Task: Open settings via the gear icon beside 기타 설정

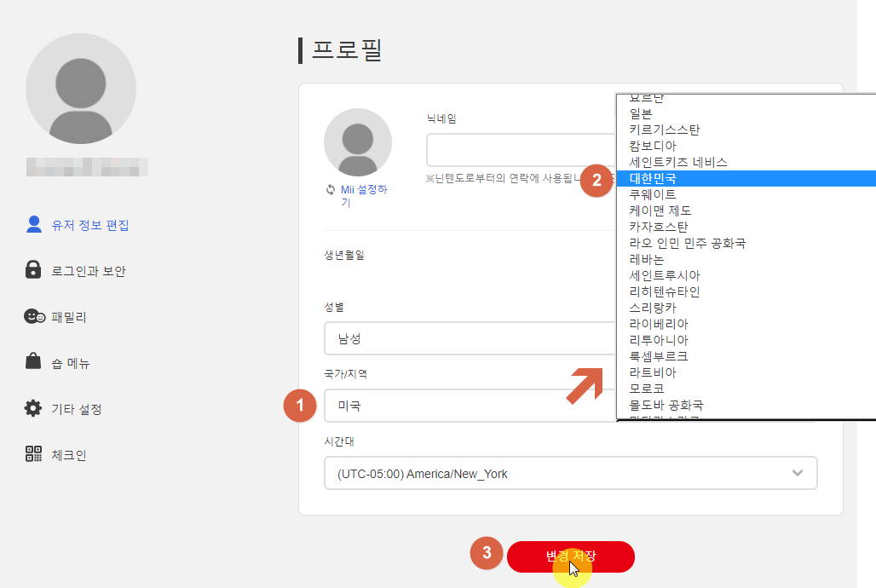Action: pyautogui.click(x=33, y=408)
